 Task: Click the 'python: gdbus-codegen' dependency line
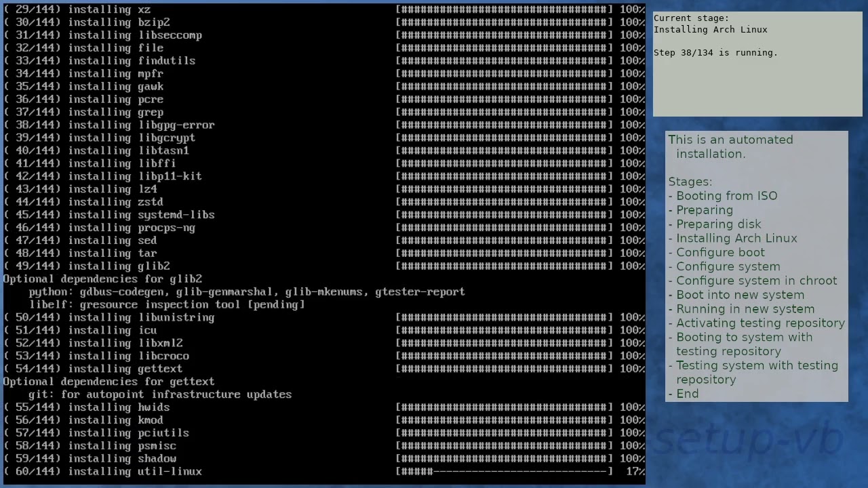tap(247, 292)
